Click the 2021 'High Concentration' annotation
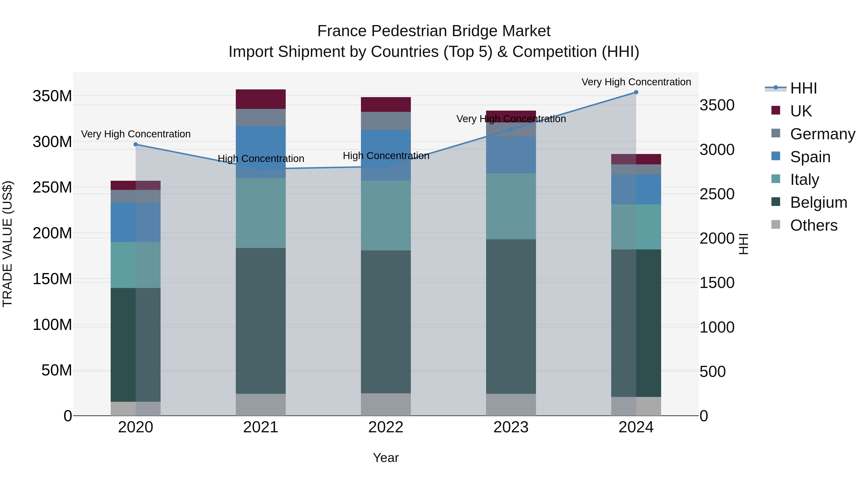The width and height of the screenshot is (868, 488). coord(261,159)
